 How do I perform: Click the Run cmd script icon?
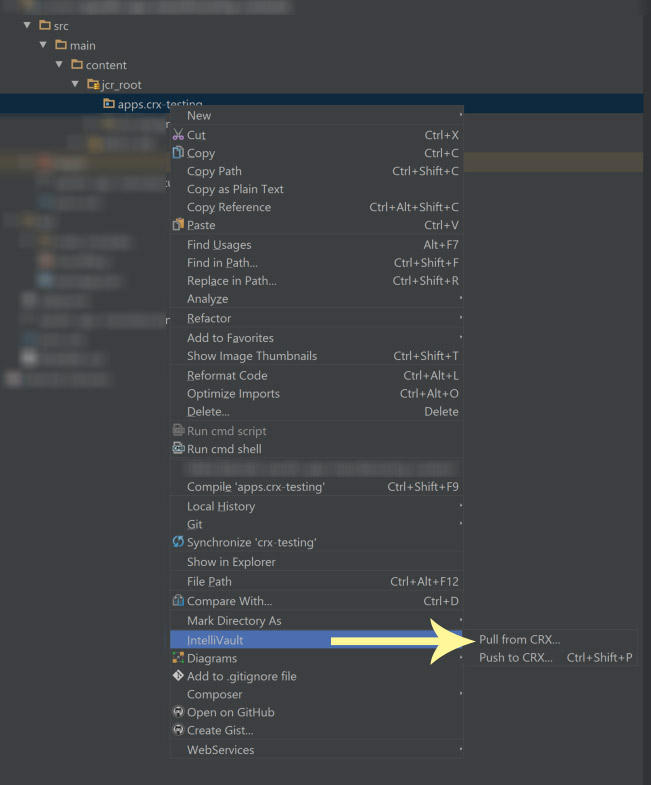click(178, 430)
